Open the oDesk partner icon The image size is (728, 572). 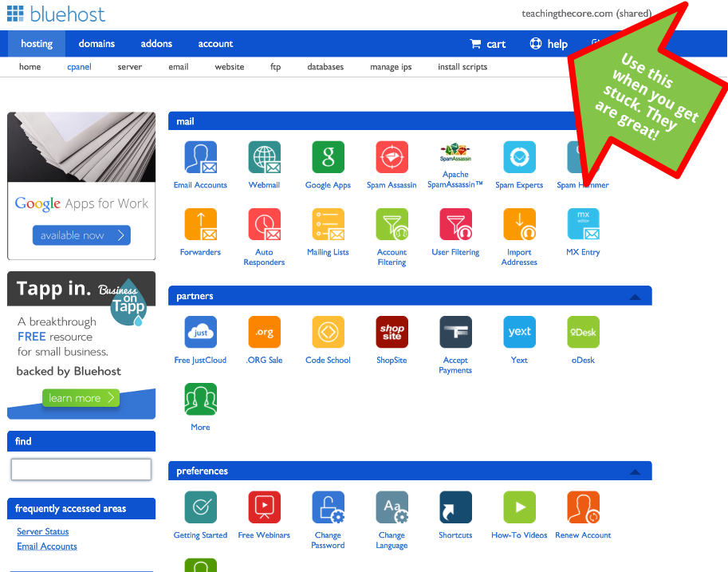coord(583,332)
